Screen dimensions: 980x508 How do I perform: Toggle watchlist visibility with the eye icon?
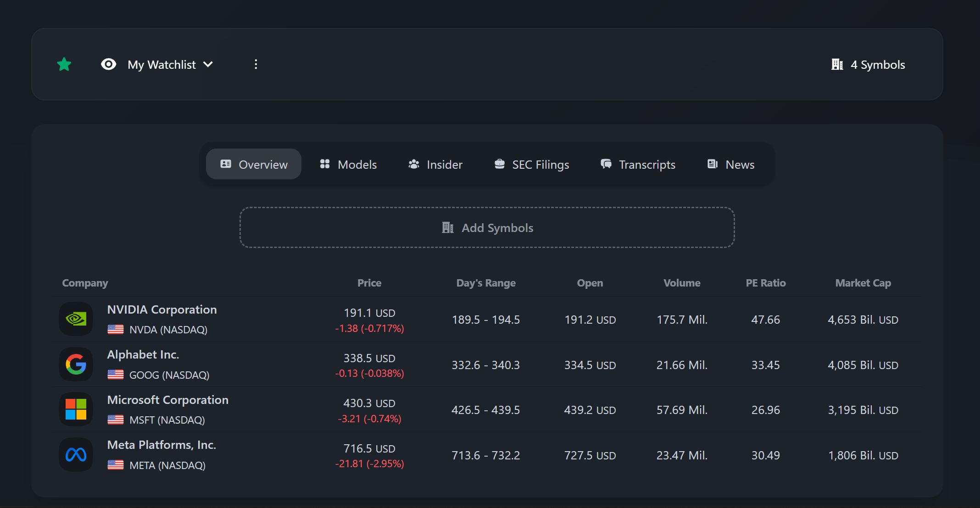(108, 64)
